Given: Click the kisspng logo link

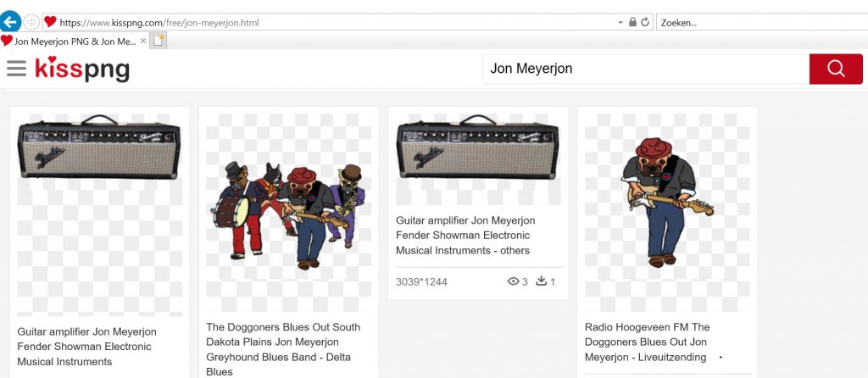Looking at the screenshot, I should (x=82, y=69).
